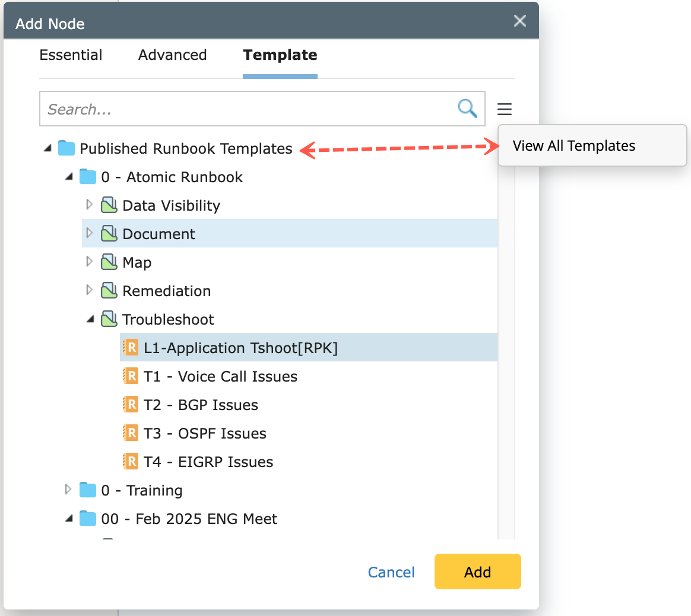691x616 pixels.
Task: Select T1 - Voice Call Issues template
Action: [x=220, y=376]
